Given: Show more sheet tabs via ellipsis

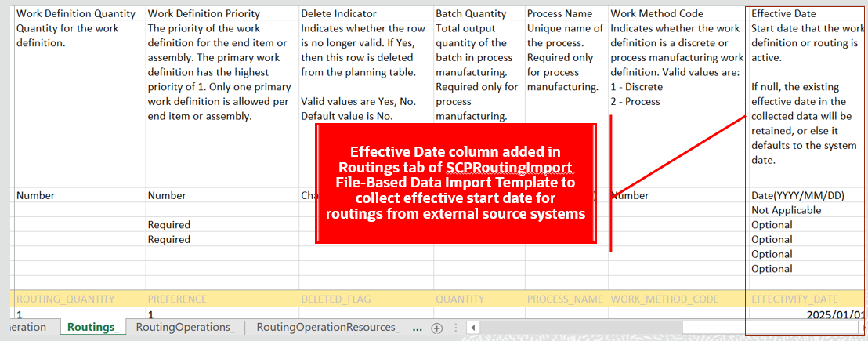Looking at the screenshot, I should click(x=418, y=328).
